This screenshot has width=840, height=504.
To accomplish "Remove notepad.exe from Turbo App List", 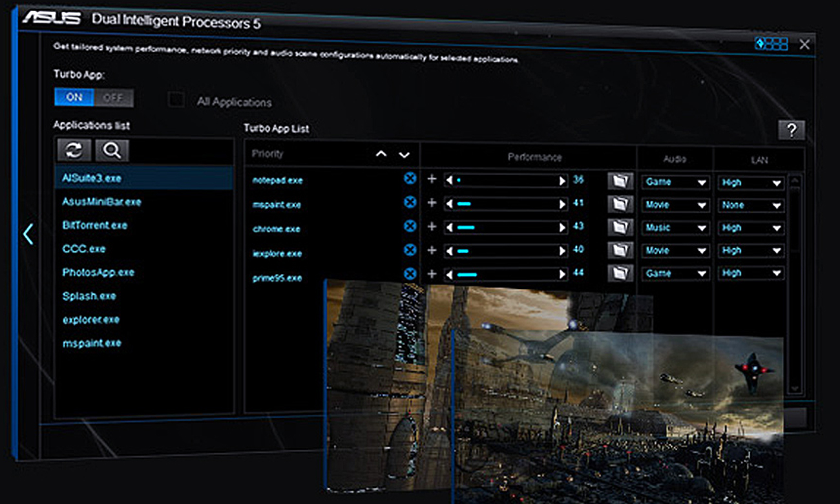I will pyautogui.click(x=410, y=179).
